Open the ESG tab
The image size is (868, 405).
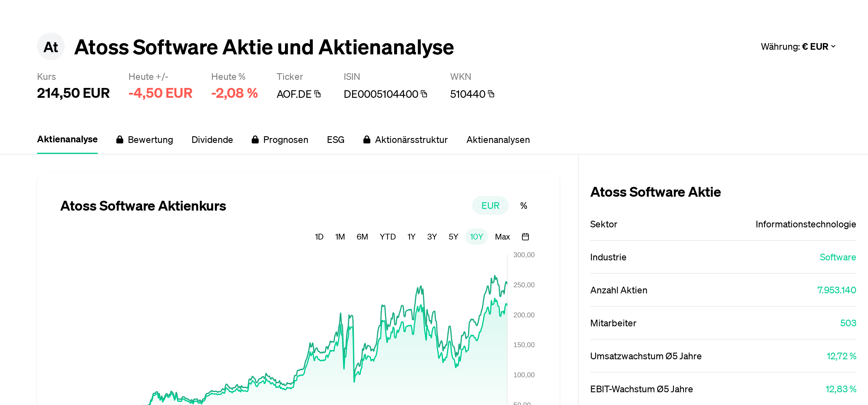point(335,139)
